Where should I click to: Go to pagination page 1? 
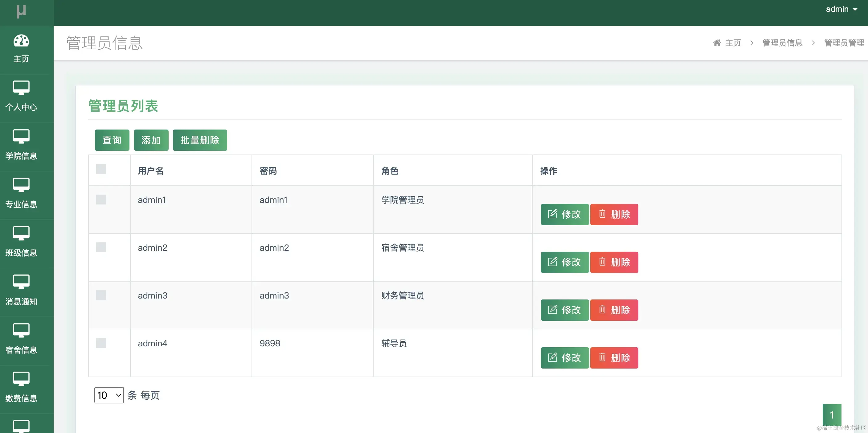(x=832, y=415)
